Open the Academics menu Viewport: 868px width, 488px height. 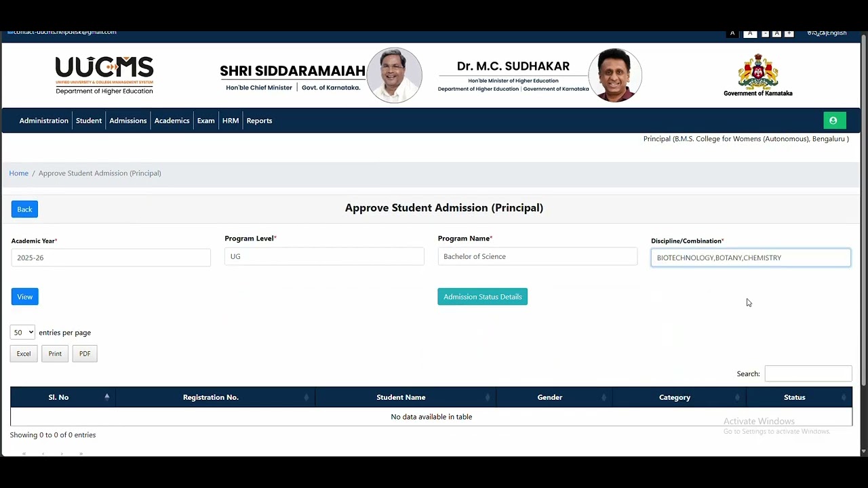tap(172, 121)
